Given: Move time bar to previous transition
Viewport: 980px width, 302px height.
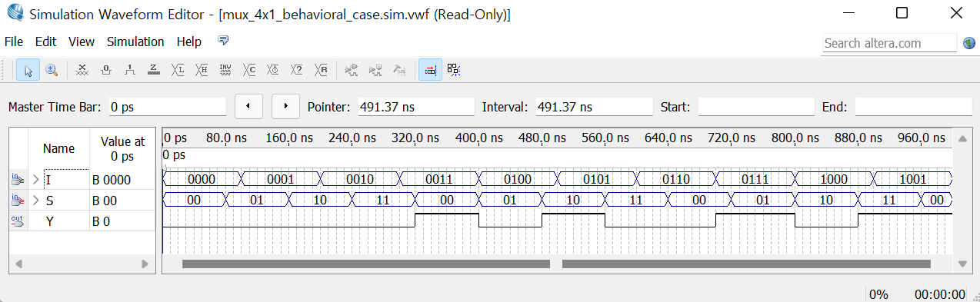Looking at the screenshot, I should pos(248,107).
